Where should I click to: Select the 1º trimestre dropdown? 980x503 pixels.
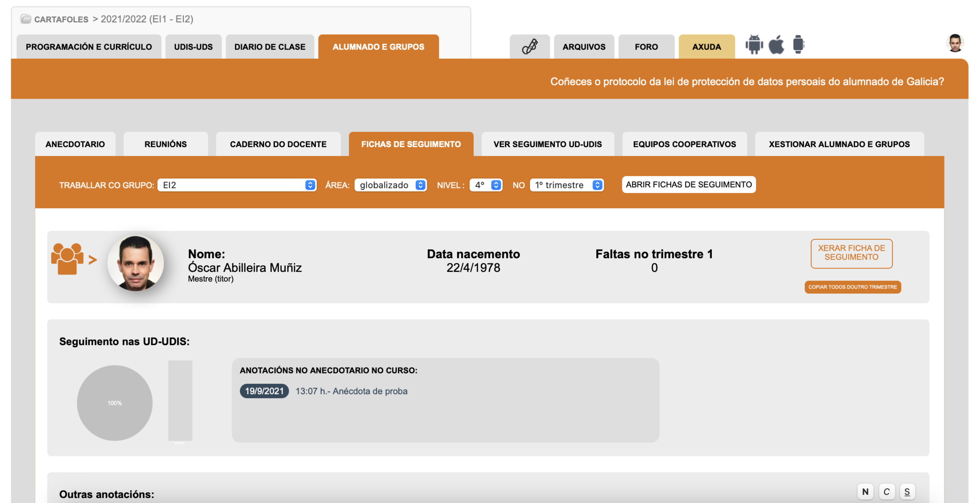[x=566, y=185]
